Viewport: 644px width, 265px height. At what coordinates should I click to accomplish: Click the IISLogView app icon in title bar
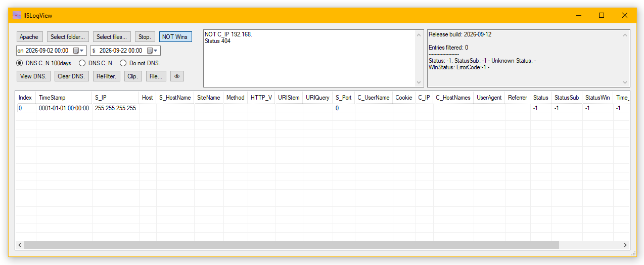click(x=17, y=15)
